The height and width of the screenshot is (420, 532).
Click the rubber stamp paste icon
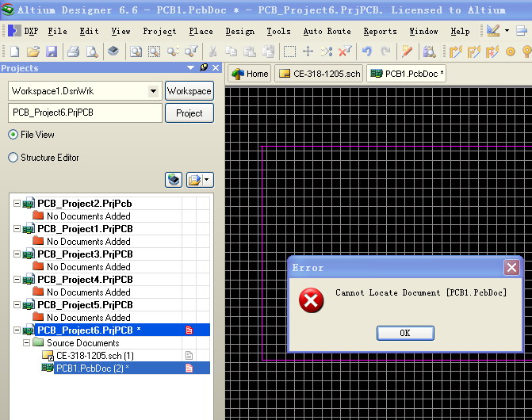pyautogui.click(x=268, y=52)
